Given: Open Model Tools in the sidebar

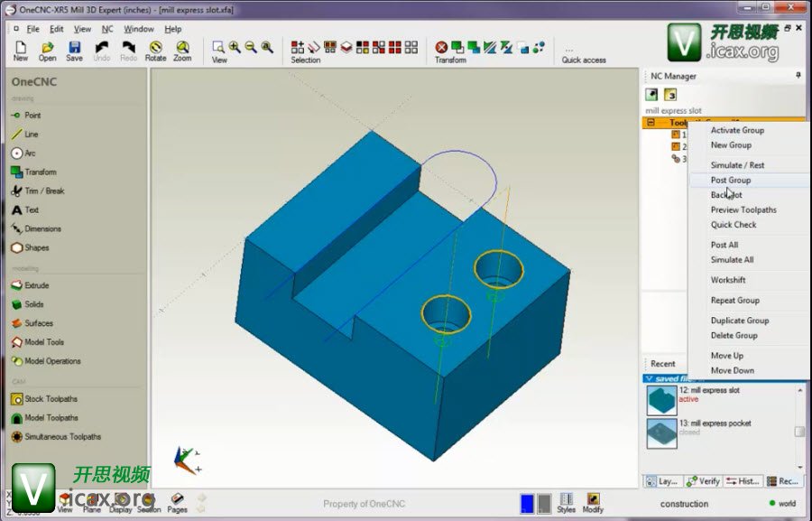Looking at the screenshot, I should coord(37,342).
